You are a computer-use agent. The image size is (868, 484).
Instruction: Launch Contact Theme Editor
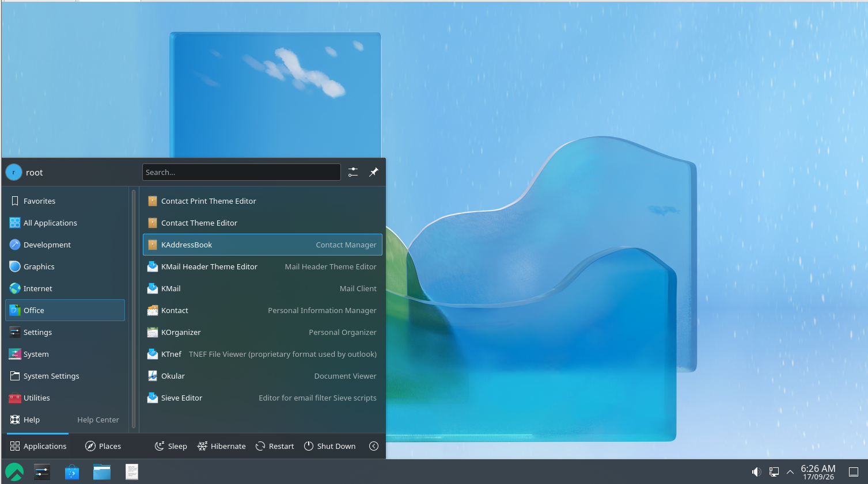tap(262, 223)
